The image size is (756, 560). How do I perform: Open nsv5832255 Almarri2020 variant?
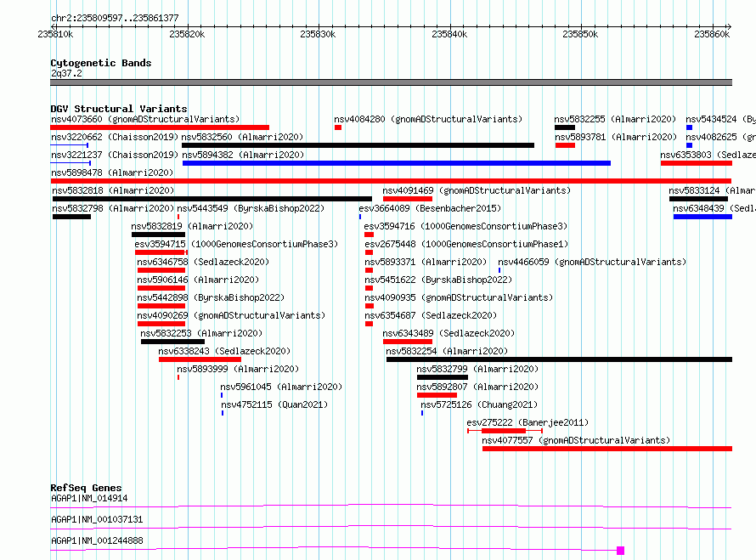tap(615, 119)
